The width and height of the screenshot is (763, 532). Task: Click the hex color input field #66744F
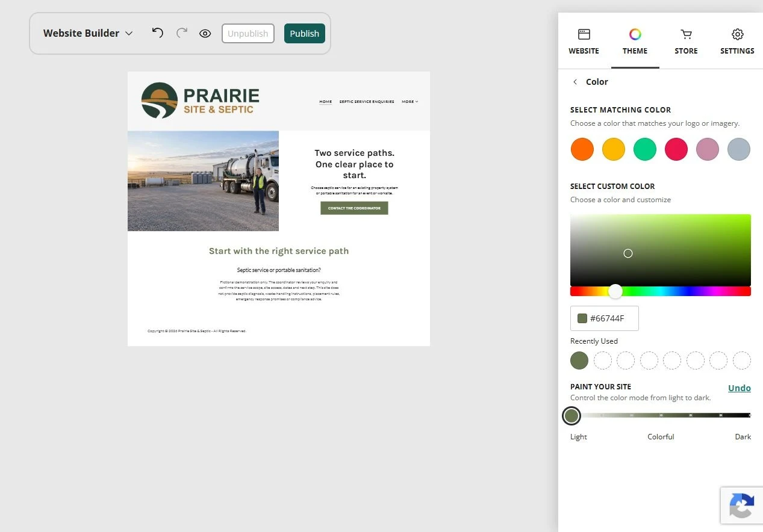[x=605, y=318]
